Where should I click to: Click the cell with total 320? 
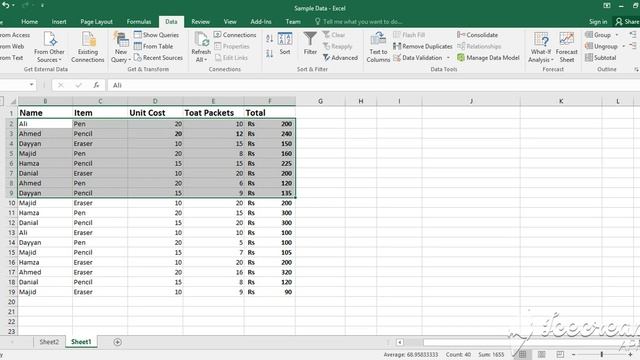[x=270, y=272]
